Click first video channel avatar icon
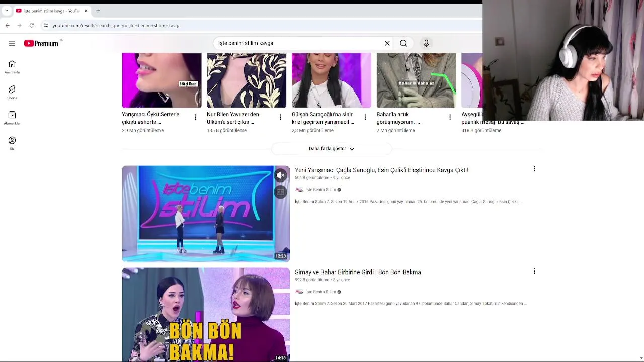The width and height of the screenshot is (644, 362). tap(299, 190)
